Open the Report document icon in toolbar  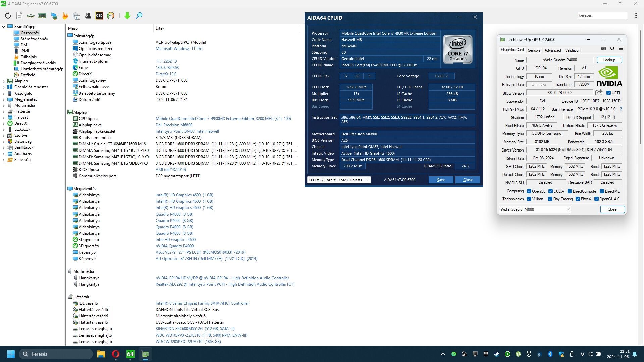click(x=19, y=16)
